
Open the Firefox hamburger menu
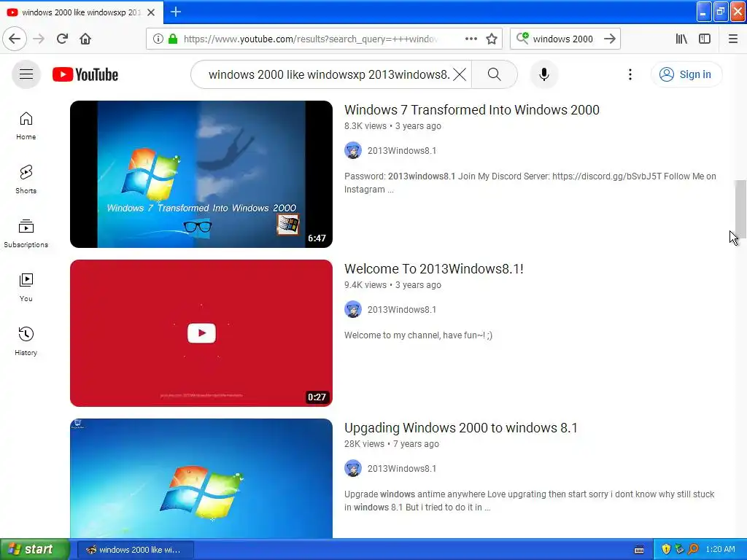coord(733,39)
